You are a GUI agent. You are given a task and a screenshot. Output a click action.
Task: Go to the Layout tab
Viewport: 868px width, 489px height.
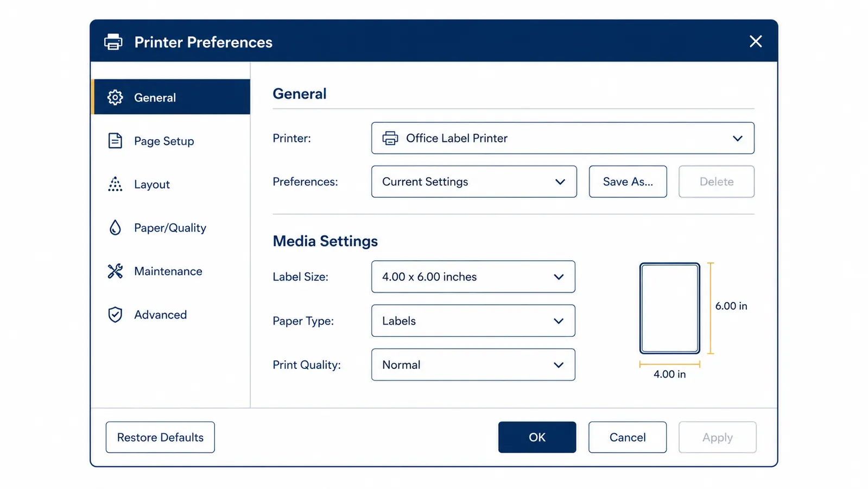tap(172, 184)
